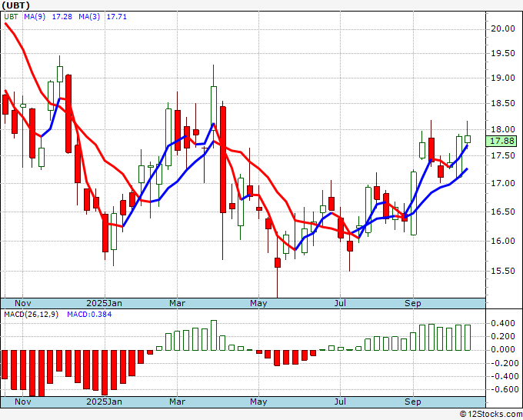Click Jul on the price chart time axis
Screen dimensions: 523x420
[340, 303]
